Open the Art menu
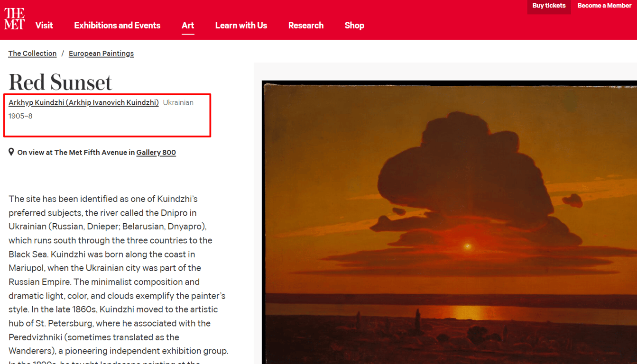 point(188,26)
